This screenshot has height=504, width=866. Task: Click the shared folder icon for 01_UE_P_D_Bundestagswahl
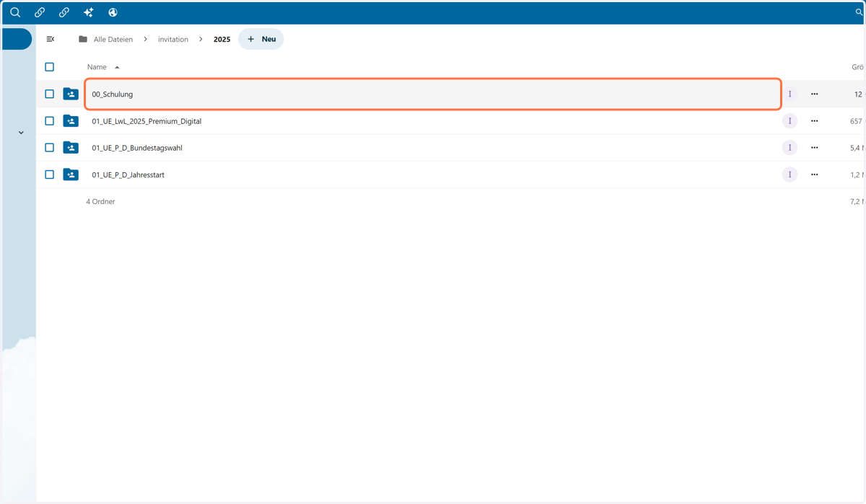tap(71, 148)
